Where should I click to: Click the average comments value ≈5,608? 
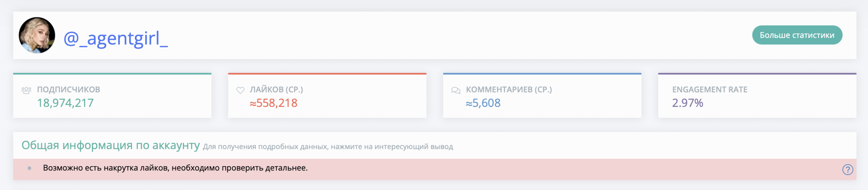[483, 103]
